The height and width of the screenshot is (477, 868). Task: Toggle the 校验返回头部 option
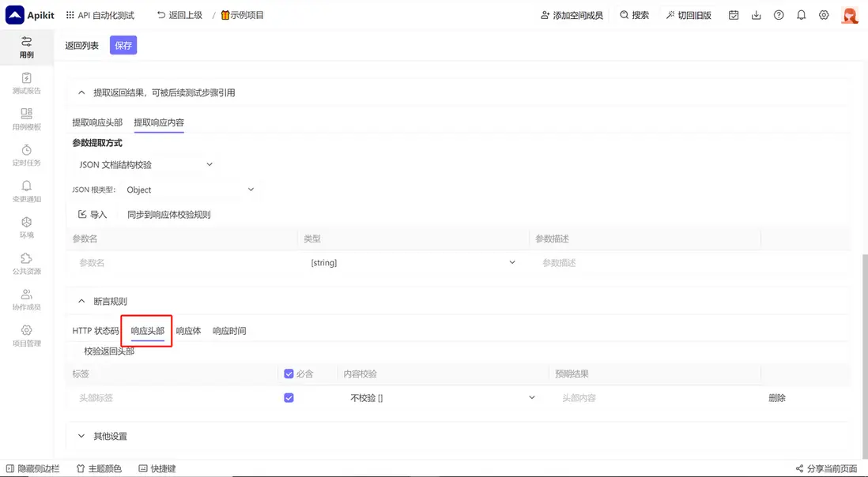[109, 351]
